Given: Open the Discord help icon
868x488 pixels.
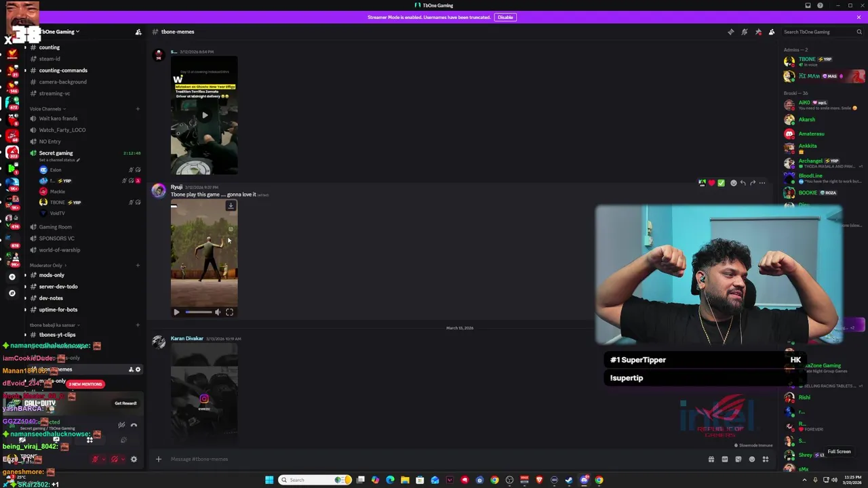Looking at the screenshot, I should (x=820, y=5).
